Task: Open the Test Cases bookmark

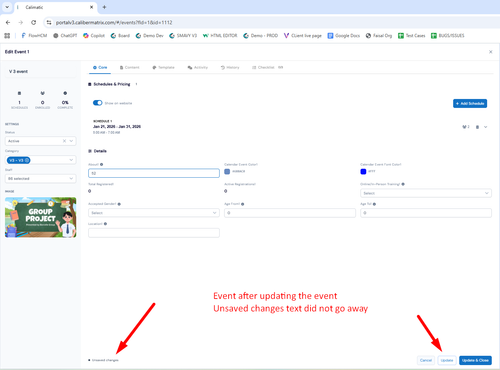Action: click(x=412, y=35)
